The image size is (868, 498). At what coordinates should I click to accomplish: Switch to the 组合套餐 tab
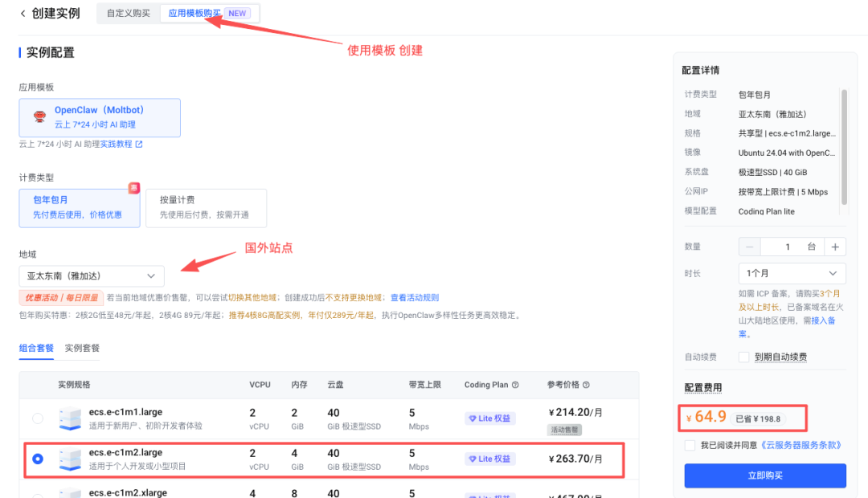point(36,348)
